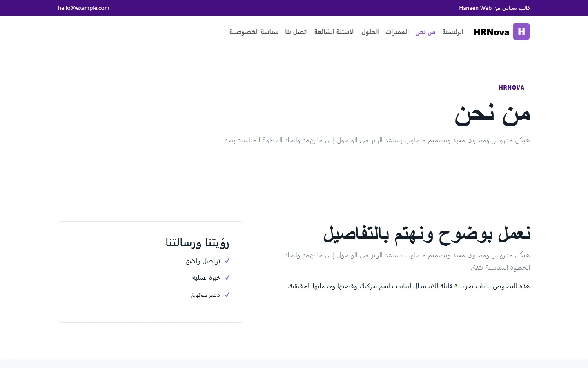
Task: Click the small HRNOVA label above heading
Action: [511, 88]
